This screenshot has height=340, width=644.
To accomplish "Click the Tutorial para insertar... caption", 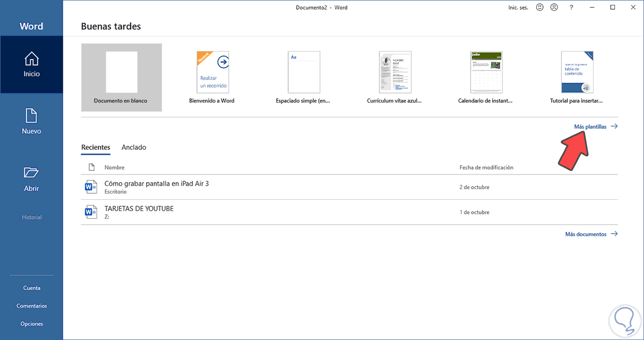I will click(577, 100).
